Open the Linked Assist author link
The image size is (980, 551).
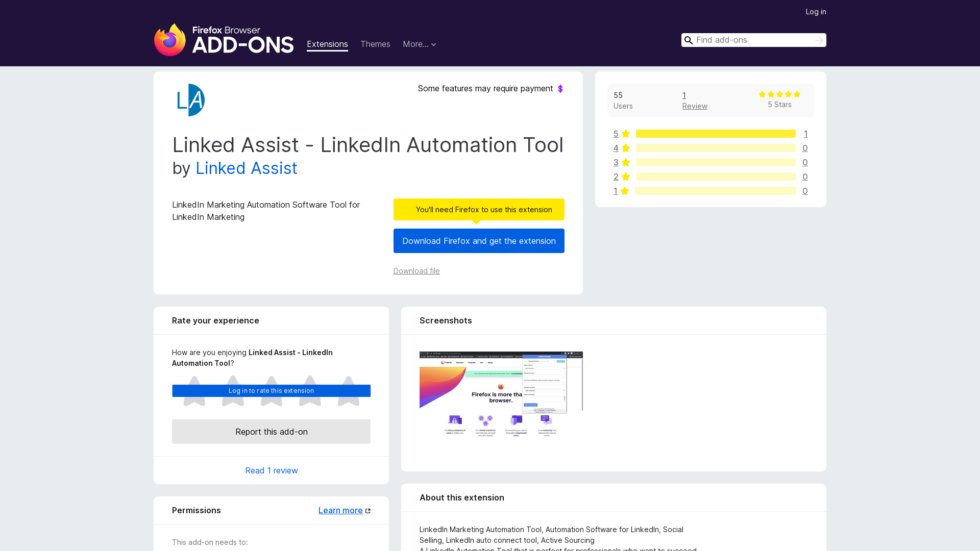click(x=247, y=168)
